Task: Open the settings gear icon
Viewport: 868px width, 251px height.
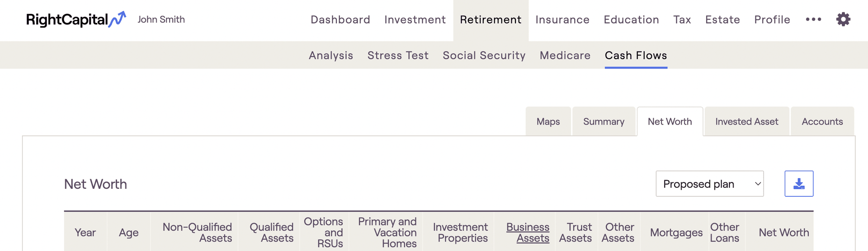Action: point(843,19)
